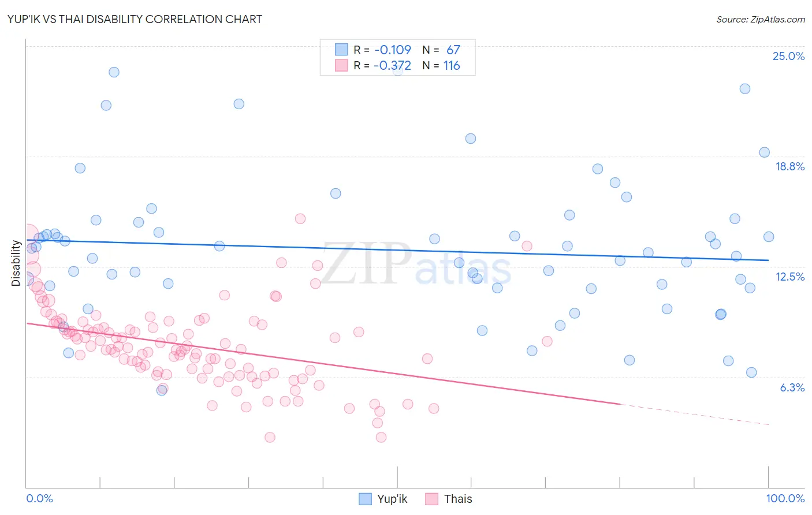Click the highest blue data point near top left
Viewport: 812px width, 515px height.
tap(114, 72)
